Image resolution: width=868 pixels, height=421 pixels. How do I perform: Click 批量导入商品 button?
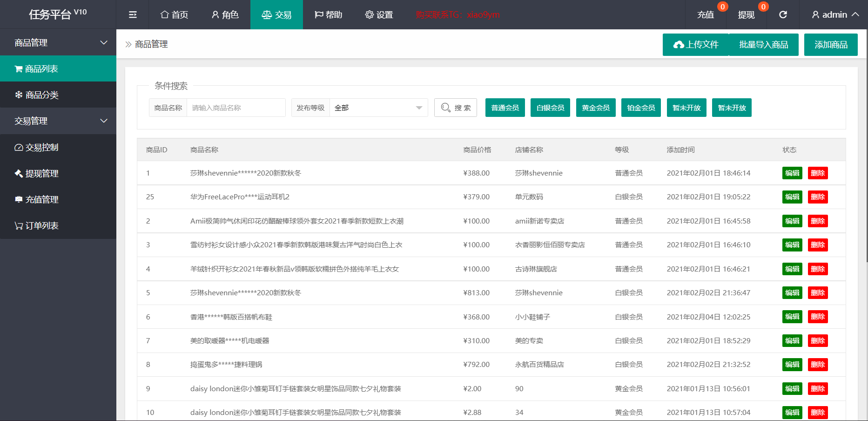[764, 45]
